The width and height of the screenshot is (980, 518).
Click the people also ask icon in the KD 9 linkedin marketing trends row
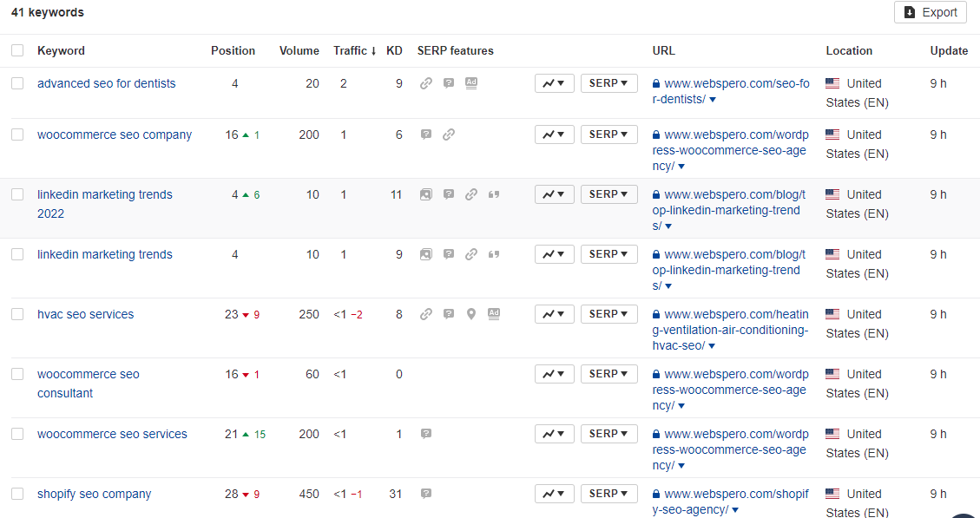(x=448, y=254)
